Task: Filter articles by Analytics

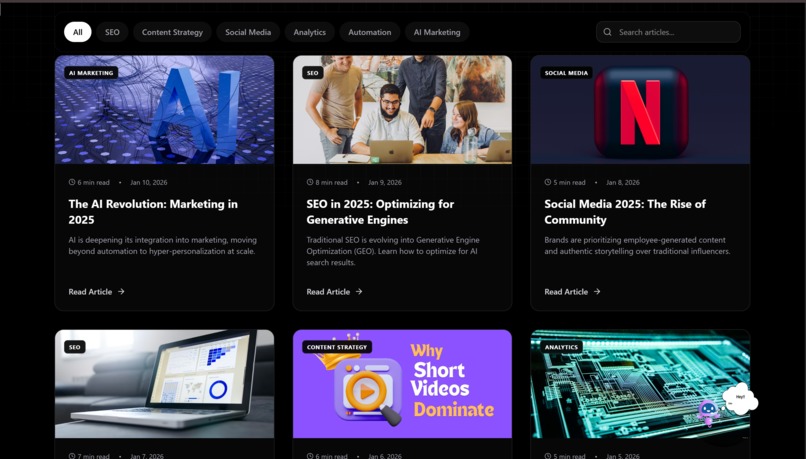Action: coord(309,32)
